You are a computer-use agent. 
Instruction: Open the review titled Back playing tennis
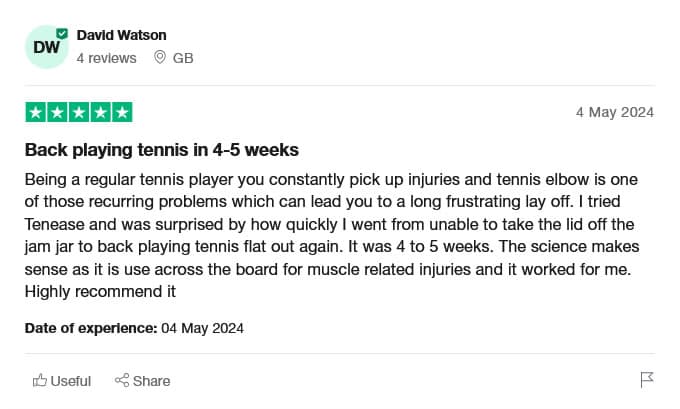click(x=162, y=150)
